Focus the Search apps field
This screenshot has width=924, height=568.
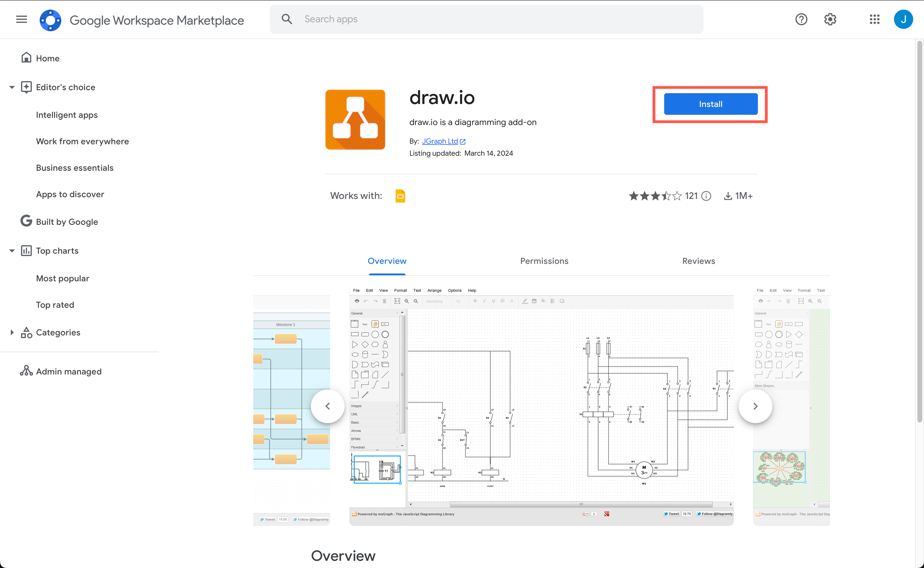486,19
